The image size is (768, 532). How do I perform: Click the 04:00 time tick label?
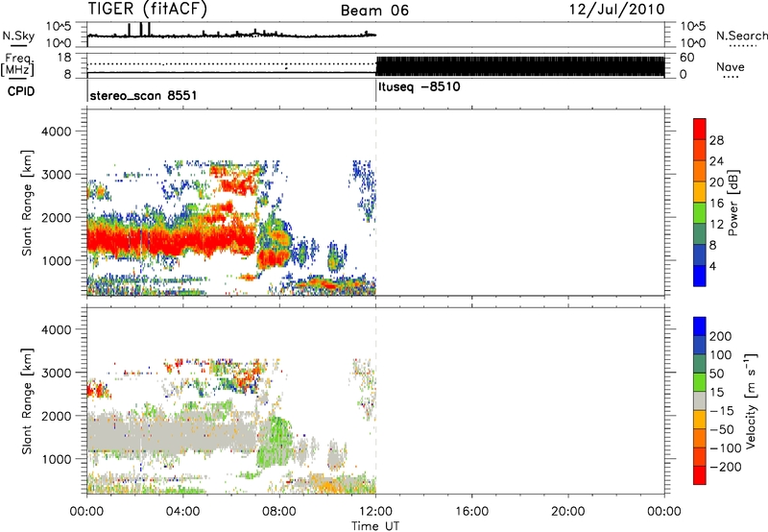click(x=183, y=512)
